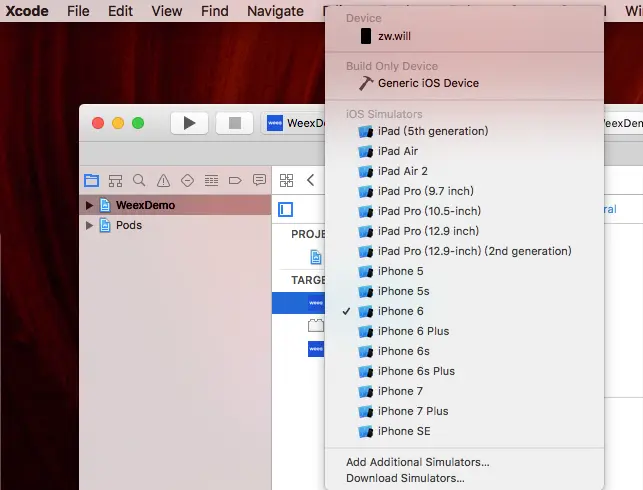This screenshot has height=490, width=643.
Task: Open the Find menu
Action: [x=214, y=11]
